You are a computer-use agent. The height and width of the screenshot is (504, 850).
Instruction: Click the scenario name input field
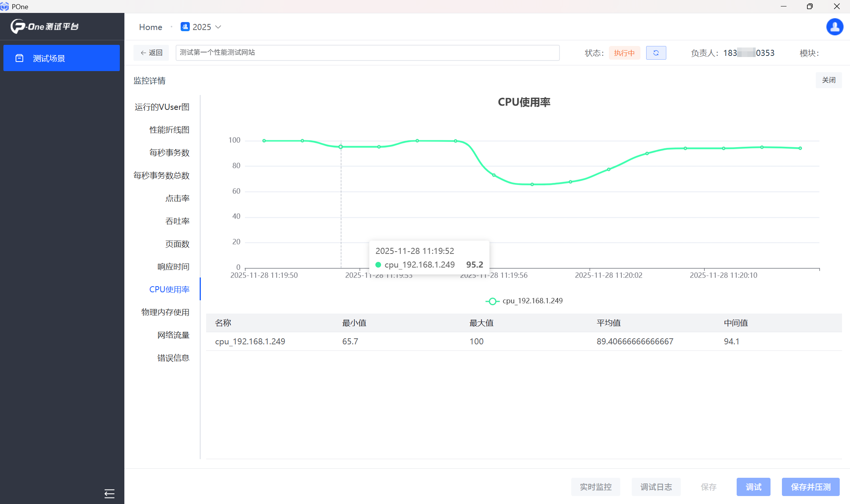pyautogui.click(x=367, y=52)
